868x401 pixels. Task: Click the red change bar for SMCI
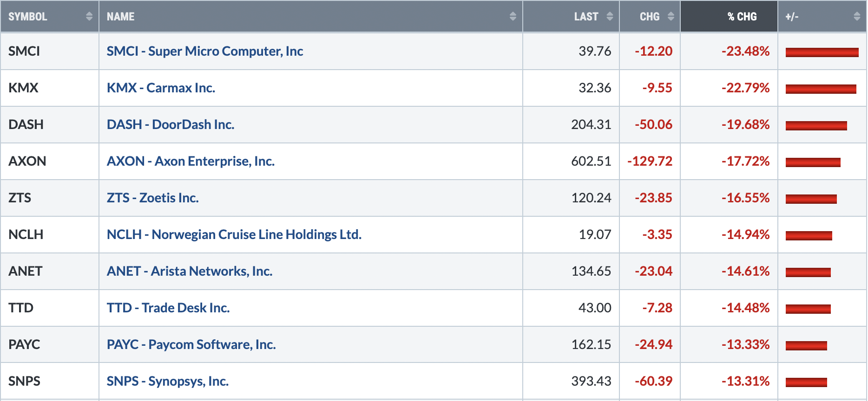tap(822, 52)
